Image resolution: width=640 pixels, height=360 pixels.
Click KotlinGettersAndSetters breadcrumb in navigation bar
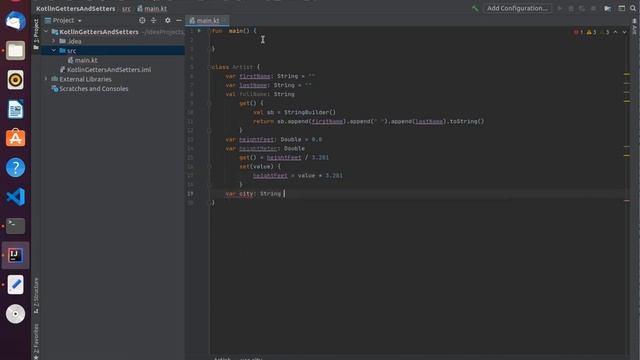pyautogui.click(x=76, y=8)
